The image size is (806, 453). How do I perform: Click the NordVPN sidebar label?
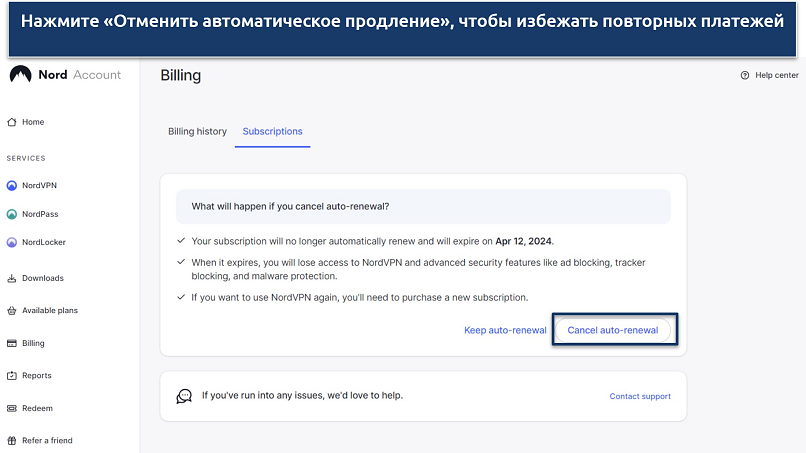pyautogui.click(x=40, y=186)
